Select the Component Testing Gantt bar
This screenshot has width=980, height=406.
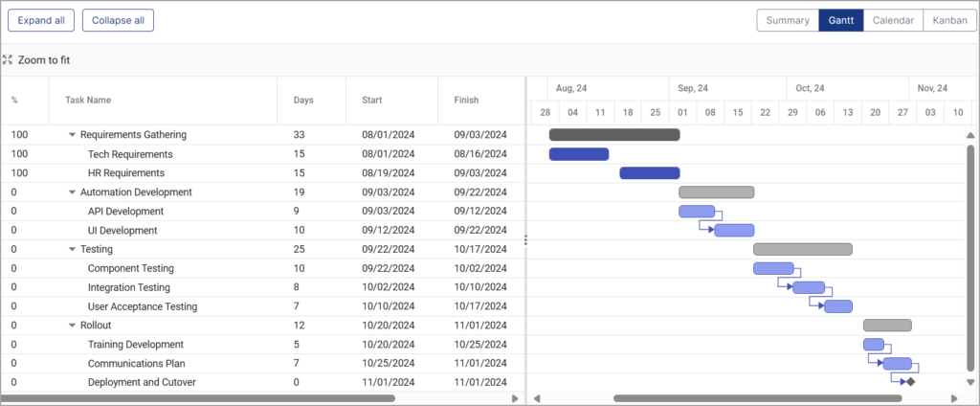(773, 268)
